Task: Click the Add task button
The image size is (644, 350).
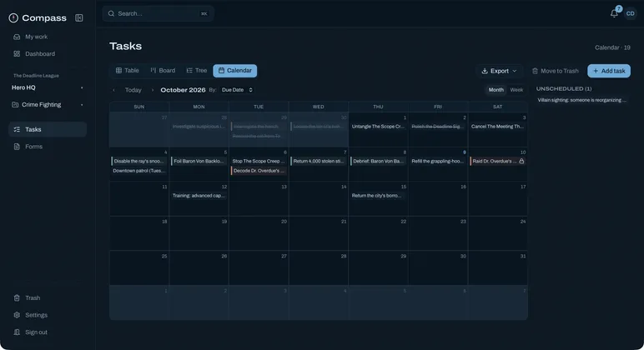Action: (x=609, y=71)
